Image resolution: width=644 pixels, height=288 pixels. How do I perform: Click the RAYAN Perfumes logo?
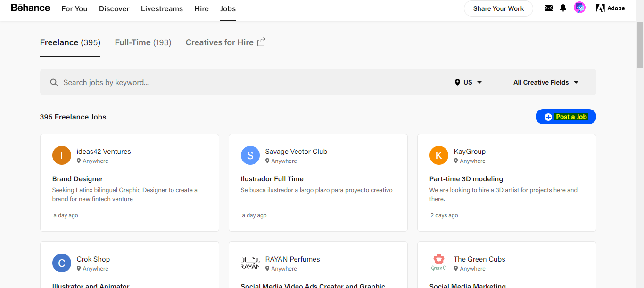coord(250,263)
